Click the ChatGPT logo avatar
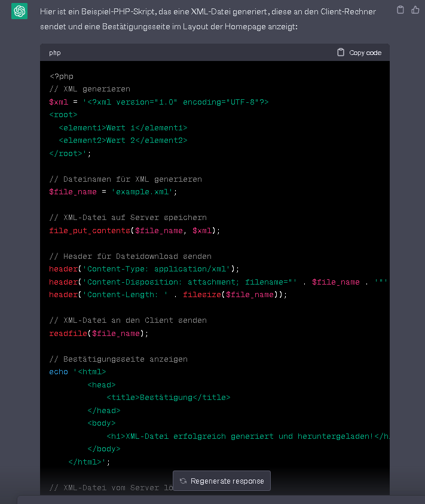Screen dimensions: 425x504 [19, 11]
